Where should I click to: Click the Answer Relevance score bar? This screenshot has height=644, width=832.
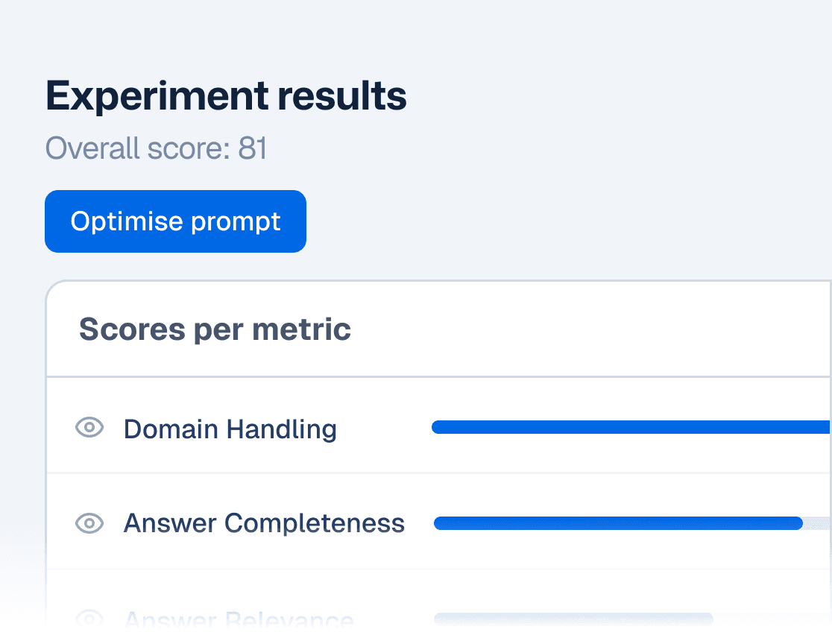[x=573, y=619]
